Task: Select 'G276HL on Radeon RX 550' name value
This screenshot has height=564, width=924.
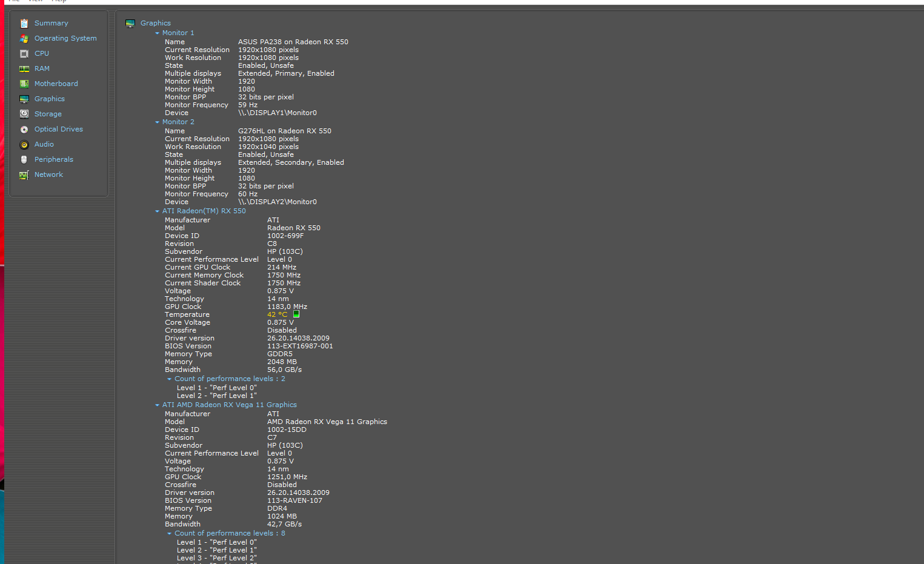Action: tap(285, 131)
